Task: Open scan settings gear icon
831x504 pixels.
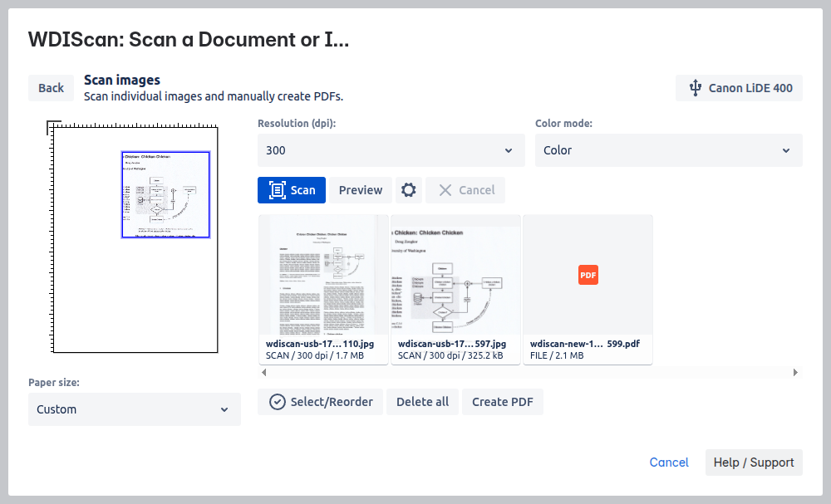Action: tap(409, 190)
